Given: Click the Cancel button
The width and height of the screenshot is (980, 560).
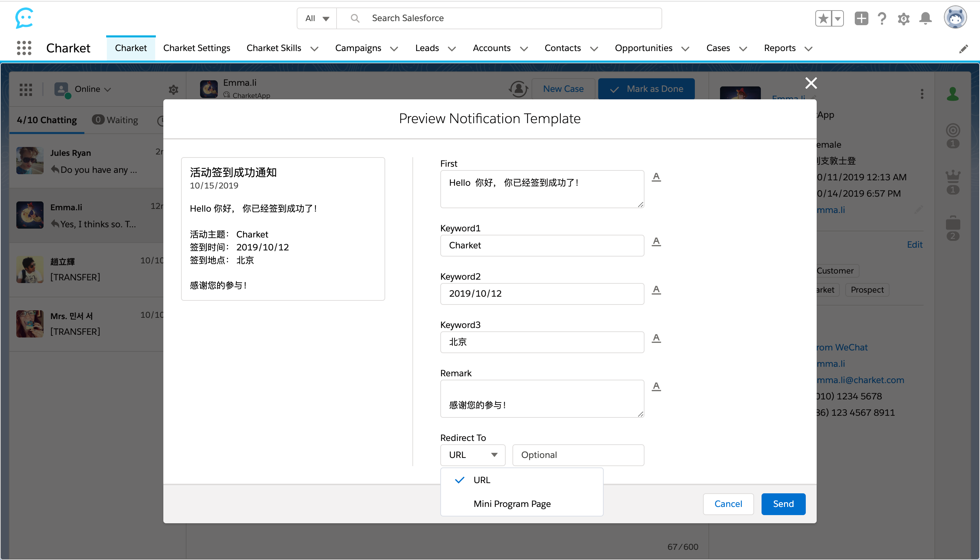Looking at the screenshot, I should coord(728,504).
